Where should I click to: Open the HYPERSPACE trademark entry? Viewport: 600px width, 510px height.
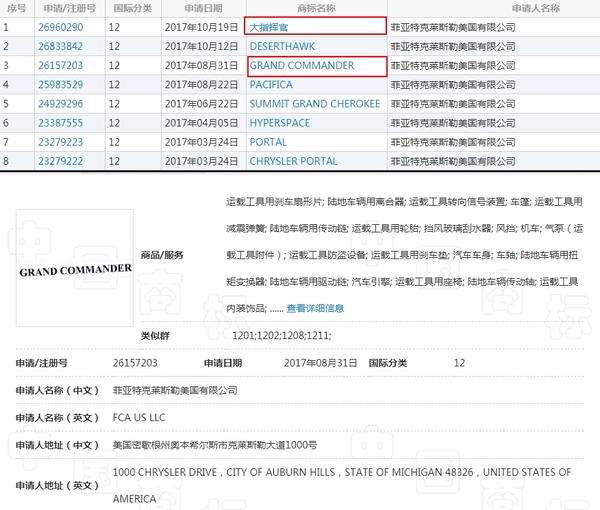280,123
